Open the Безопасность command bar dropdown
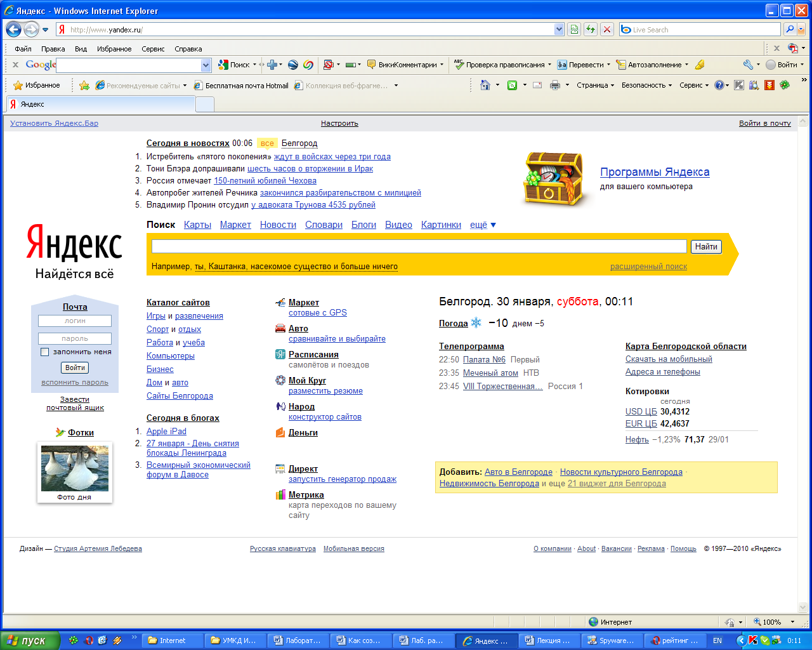Viewport: 812px width, 650px height. tap(646, 85)
